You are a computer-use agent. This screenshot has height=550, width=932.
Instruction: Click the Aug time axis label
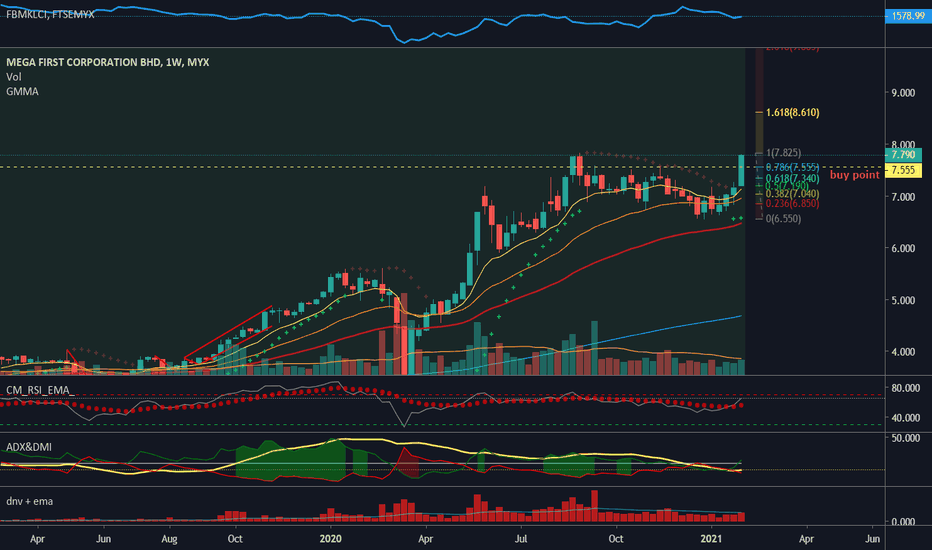[169, 539]
